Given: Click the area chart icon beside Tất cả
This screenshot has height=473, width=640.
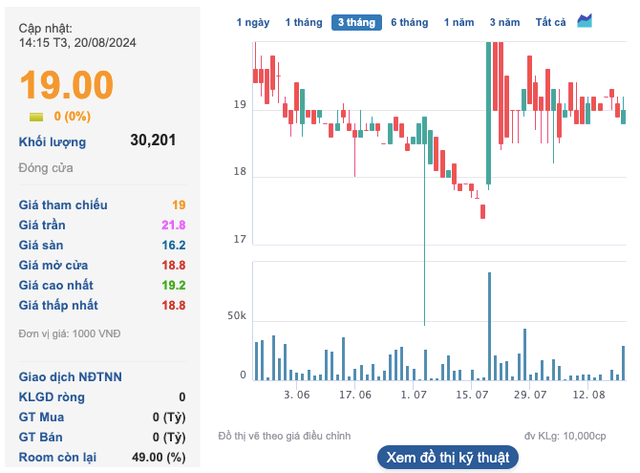Looking at the screenshot, I should click(x=585, y=21).
